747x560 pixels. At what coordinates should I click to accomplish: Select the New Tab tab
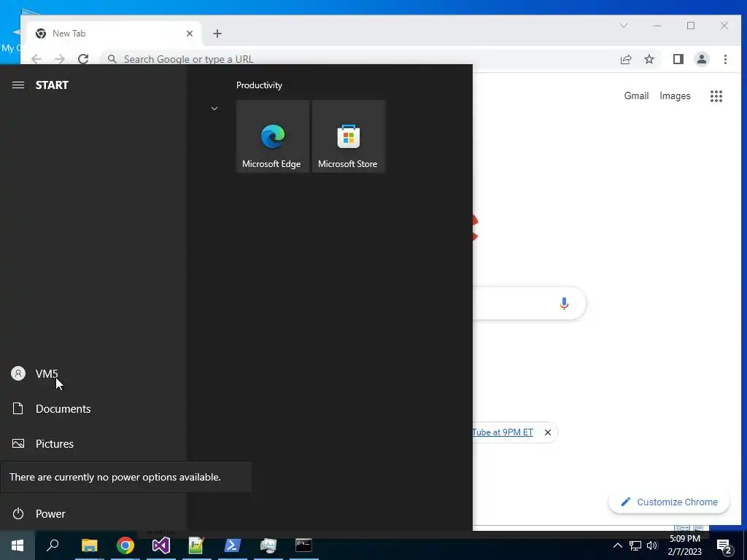pos(115,34)
